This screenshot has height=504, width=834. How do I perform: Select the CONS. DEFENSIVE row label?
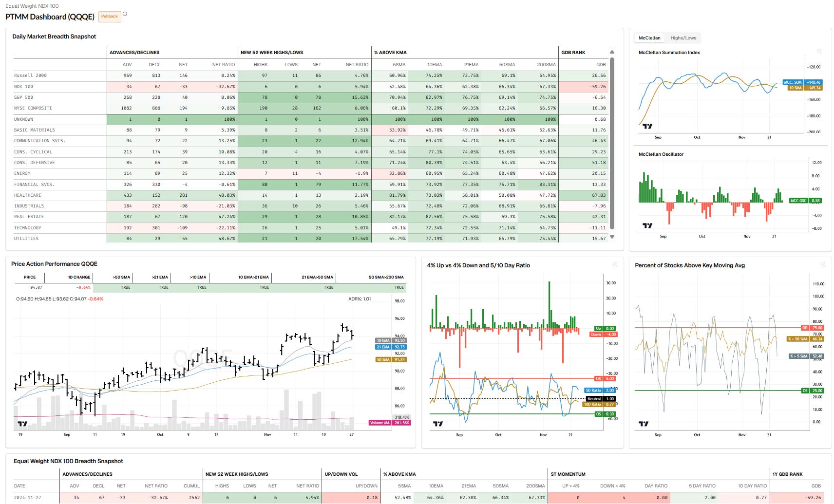coord(34,163)
